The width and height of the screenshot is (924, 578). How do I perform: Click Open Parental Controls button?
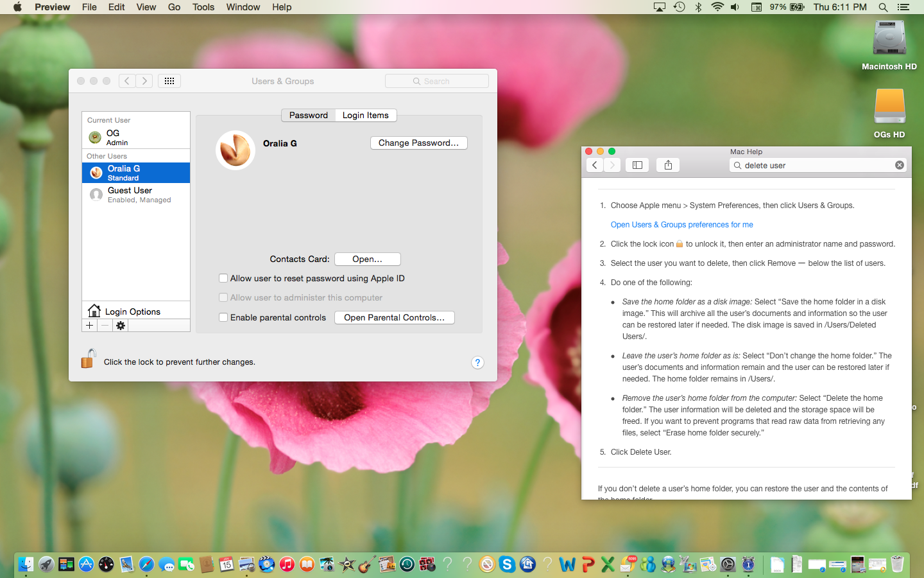click(395, 317)
